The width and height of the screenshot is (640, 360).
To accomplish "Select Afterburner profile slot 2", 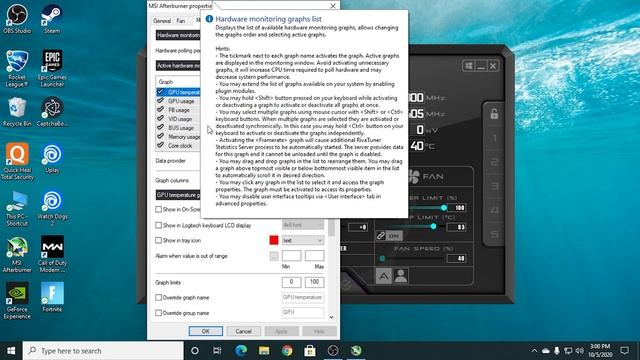I will click(x=494, y=162).
